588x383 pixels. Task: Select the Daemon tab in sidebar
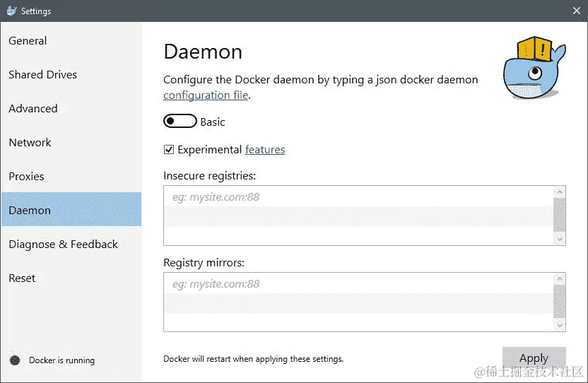30,211
